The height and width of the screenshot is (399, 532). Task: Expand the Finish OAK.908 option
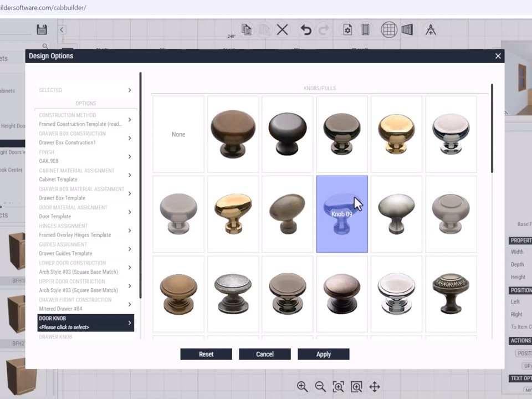129,157
